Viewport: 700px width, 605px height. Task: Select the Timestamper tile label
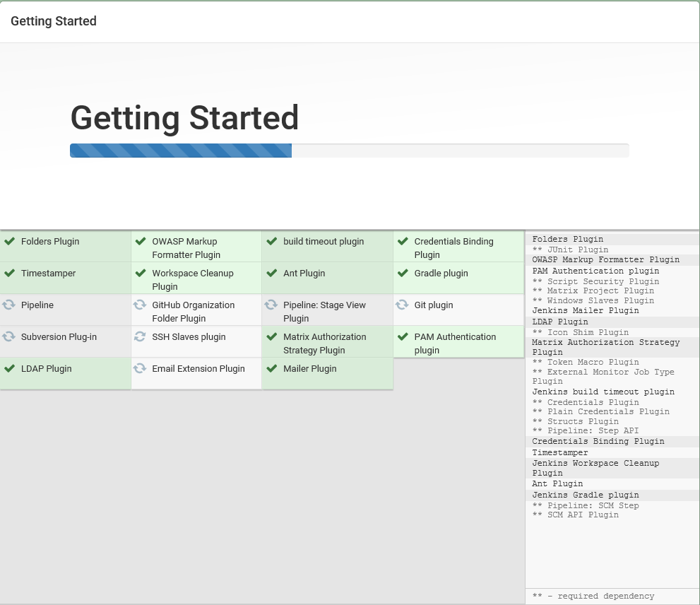48,273
